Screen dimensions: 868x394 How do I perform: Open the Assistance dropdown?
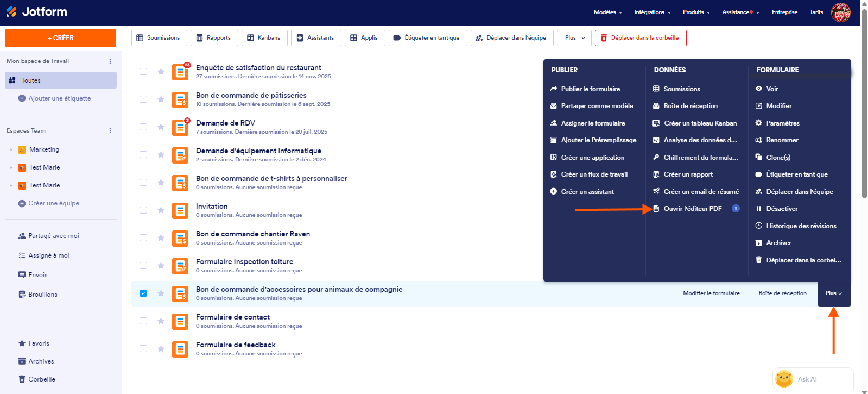pyautogui.click(x=740, y=12)
